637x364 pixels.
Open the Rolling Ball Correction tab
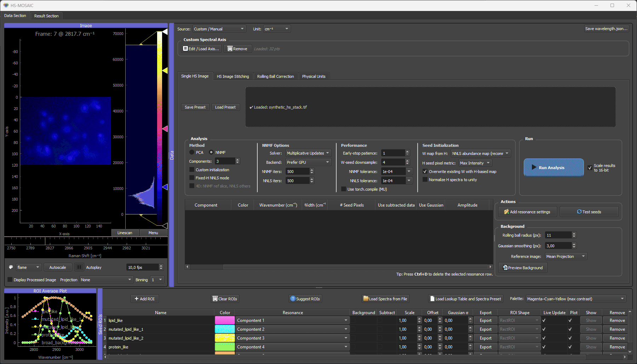point(275,76)
